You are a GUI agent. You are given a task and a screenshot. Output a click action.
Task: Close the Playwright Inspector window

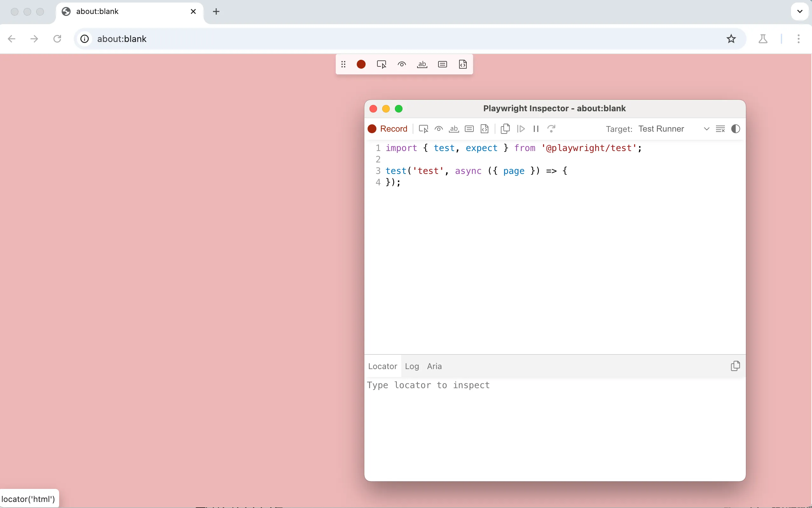[x=373, y=109]
